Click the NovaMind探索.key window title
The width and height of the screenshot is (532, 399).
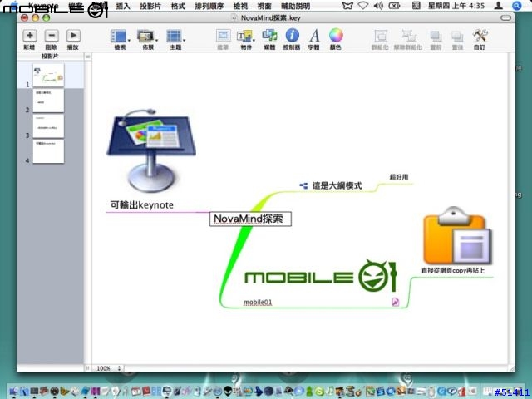pyautogui.click(x=270, y=18)
